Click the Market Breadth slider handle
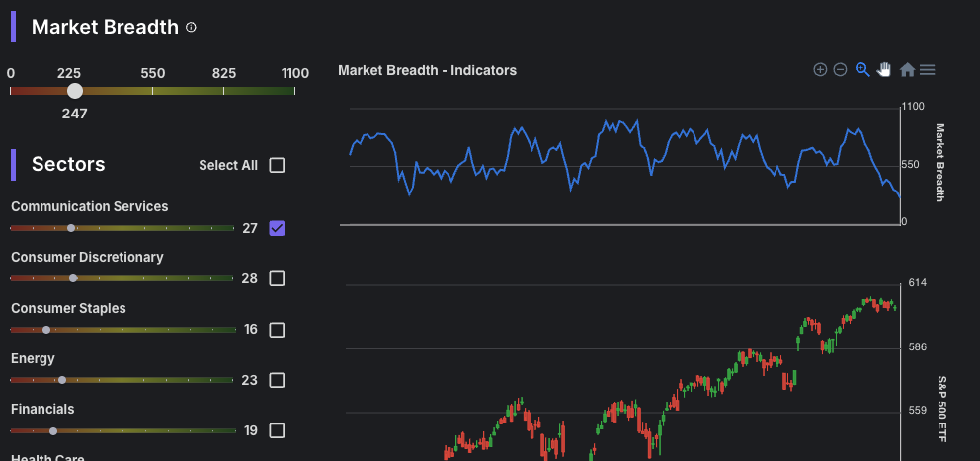This screenshot has width=980, height=461. pyautogui.click(x=74, y=91)
